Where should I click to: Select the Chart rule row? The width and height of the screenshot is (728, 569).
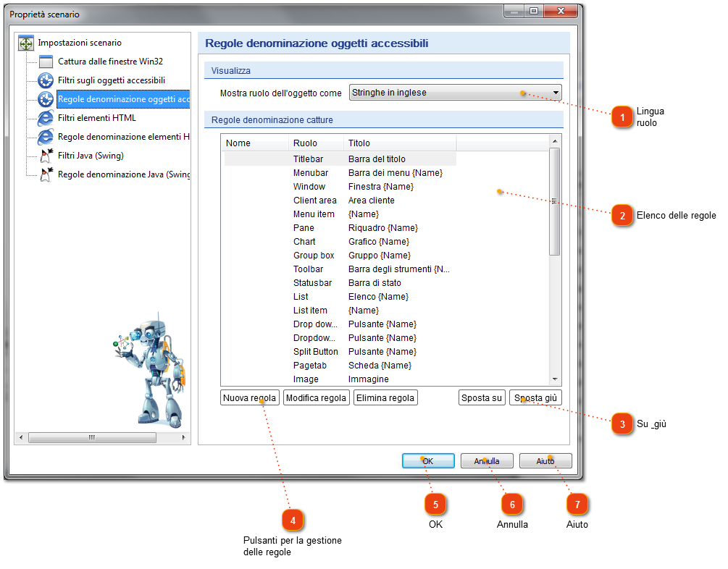[340, 241]
